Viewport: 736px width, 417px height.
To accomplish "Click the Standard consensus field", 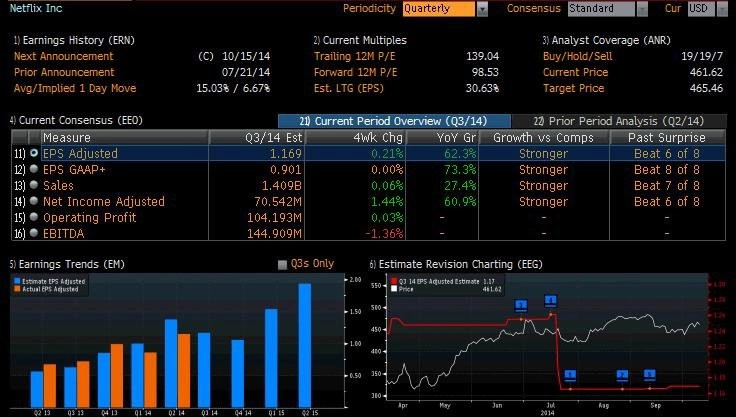I will pyautogui.click(x=601, y=9).
